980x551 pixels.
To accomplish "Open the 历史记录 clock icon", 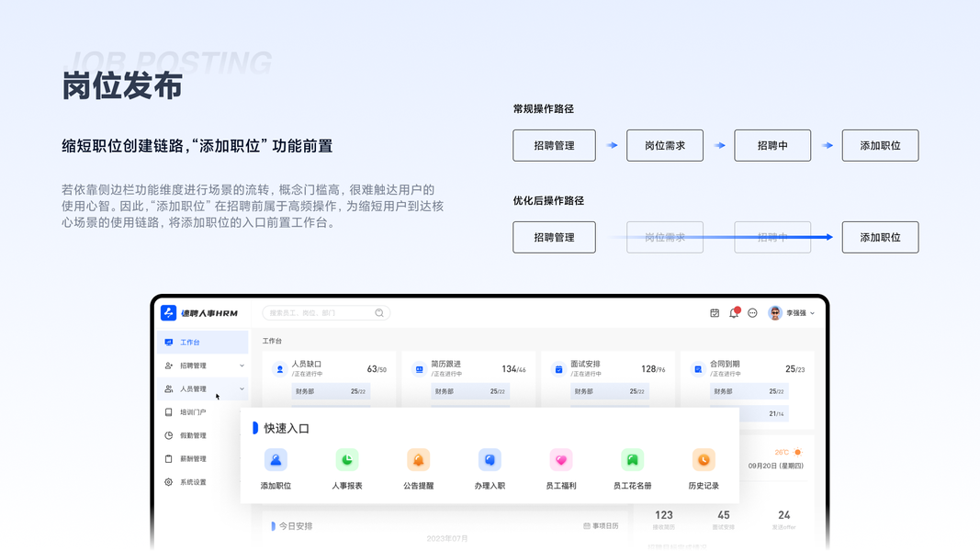I will (704, 460).
